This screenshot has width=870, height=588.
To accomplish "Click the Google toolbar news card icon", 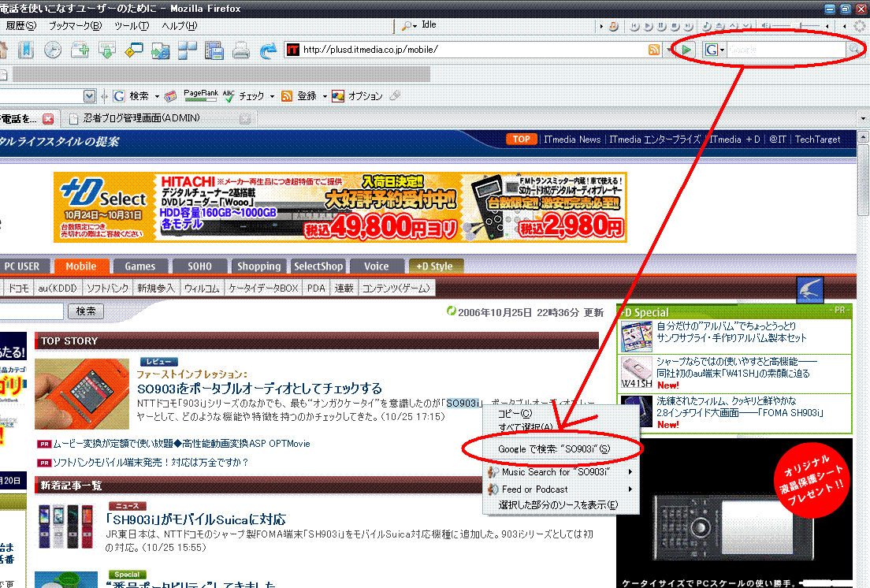I will (x=170, y=96).
